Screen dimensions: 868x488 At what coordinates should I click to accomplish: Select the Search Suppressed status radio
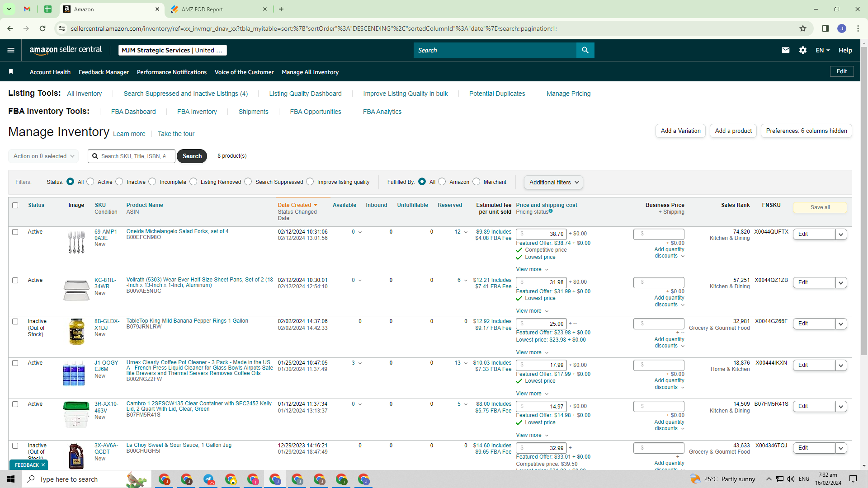click(x=248, y=182)
